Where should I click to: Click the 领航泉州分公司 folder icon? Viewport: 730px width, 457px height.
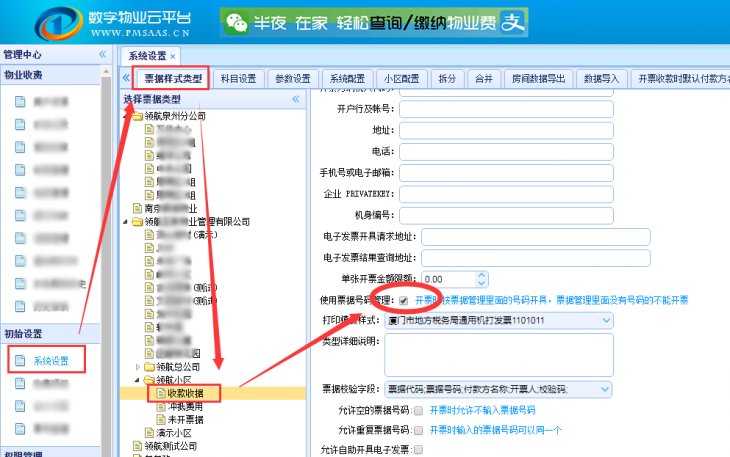pos(137,116)
